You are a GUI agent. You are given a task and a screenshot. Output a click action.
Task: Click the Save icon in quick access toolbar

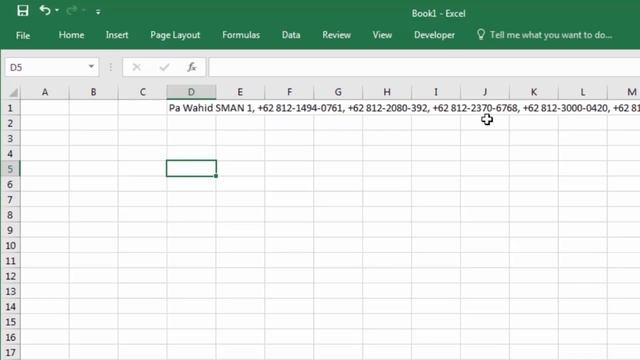(22, 11)
